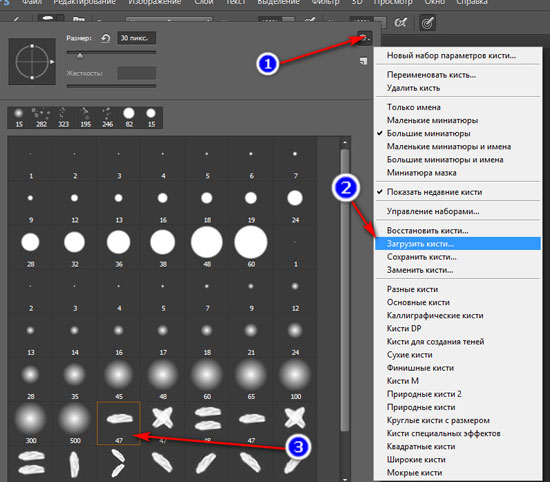Image resolution: width=550 pixels, height=482 pixels.
Task: Click the Размер 30 пикс. input field
Action: click(x=136, y=38)
